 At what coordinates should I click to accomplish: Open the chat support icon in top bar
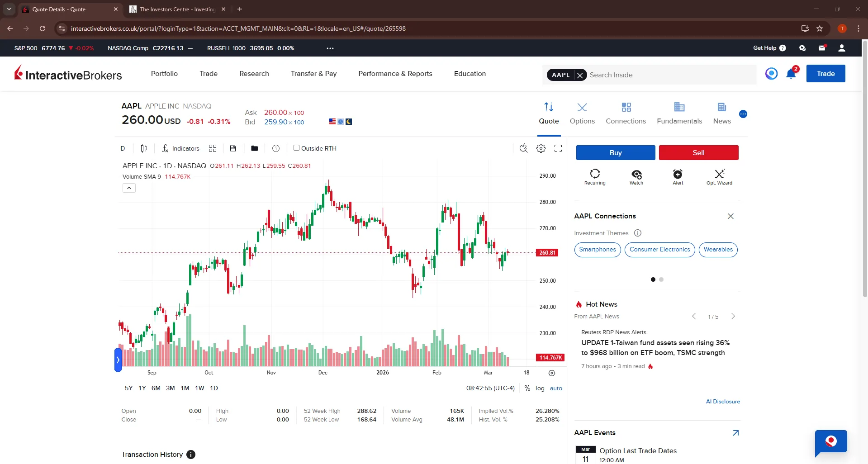(802, 48)
